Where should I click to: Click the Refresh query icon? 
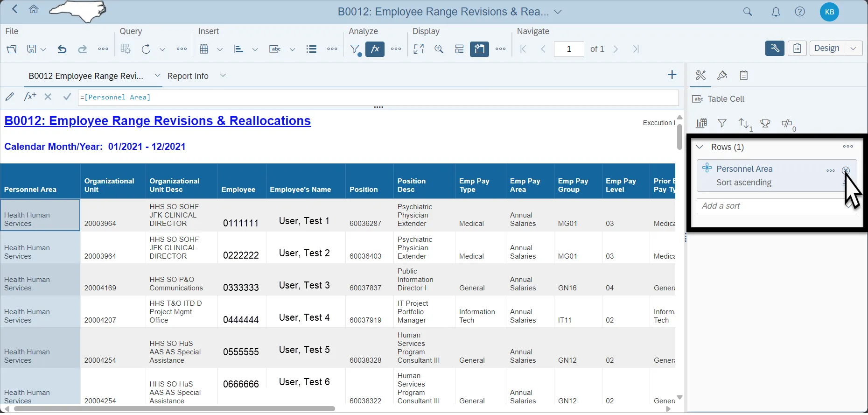[x=146, y=49]
